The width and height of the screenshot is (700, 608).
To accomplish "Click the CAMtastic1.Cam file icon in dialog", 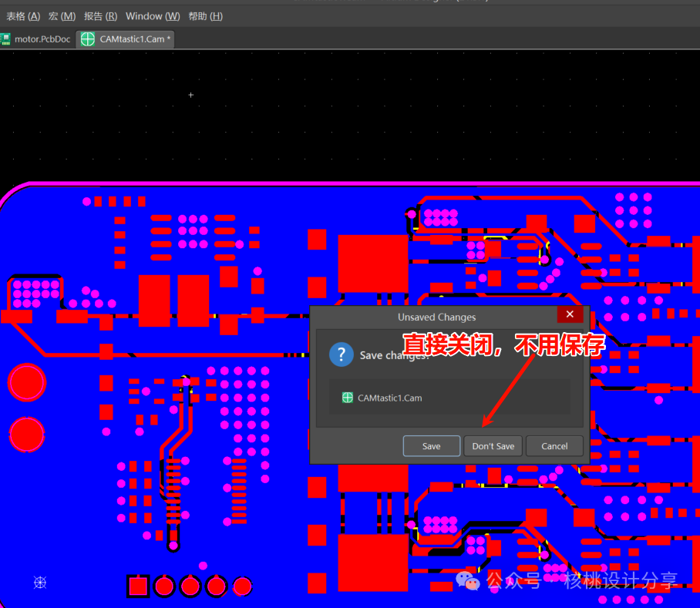I will (x=348, y=398).
